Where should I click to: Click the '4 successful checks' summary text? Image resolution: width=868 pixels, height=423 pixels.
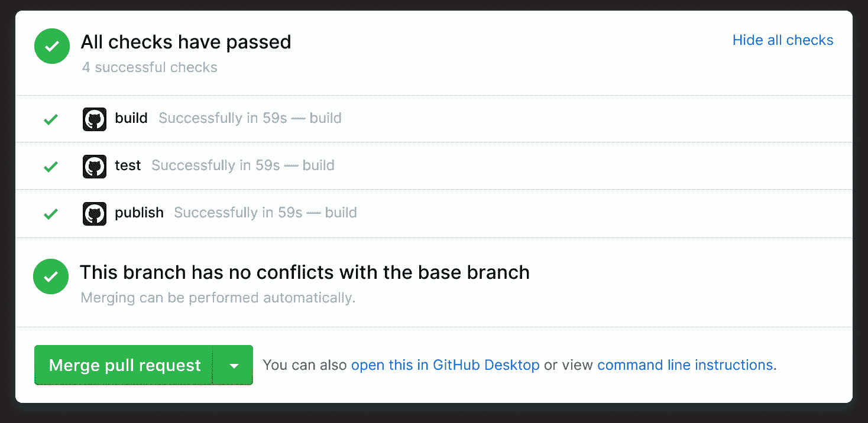[x=150, y=67]
